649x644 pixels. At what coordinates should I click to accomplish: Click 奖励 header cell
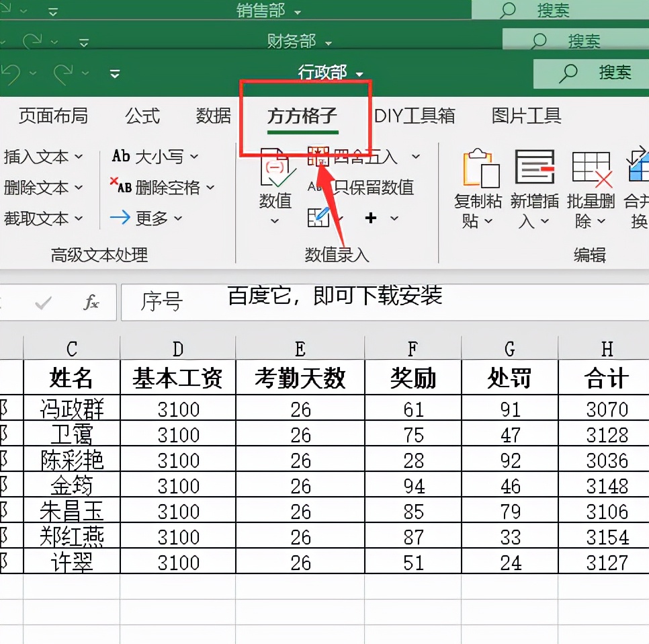pyautogui.click(x=413, y=377)
